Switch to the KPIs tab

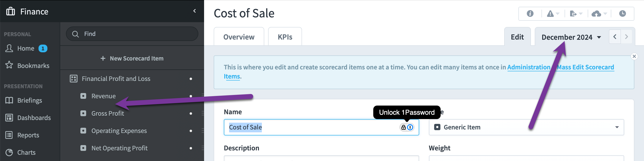tap(285, 37)
